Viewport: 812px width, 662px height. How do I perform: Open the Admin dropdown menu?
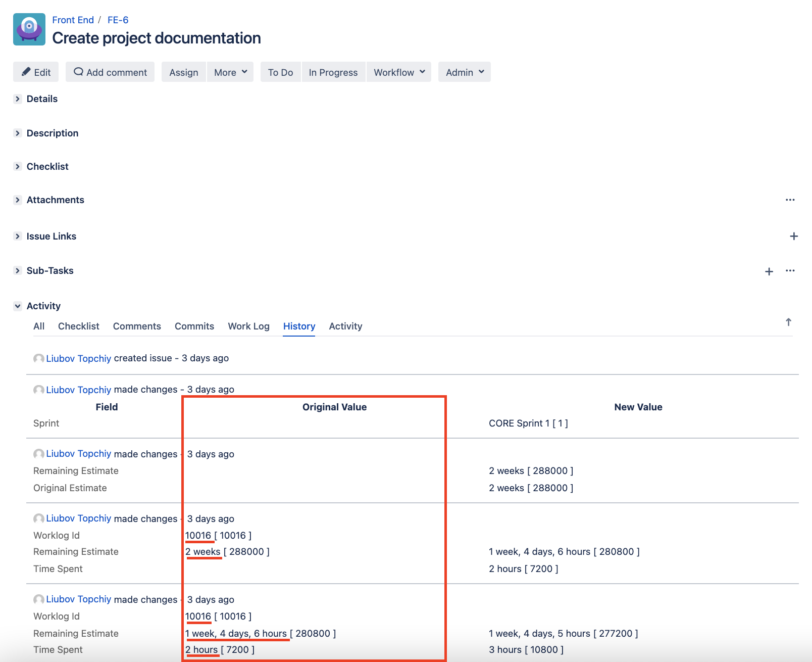[464, 72]
